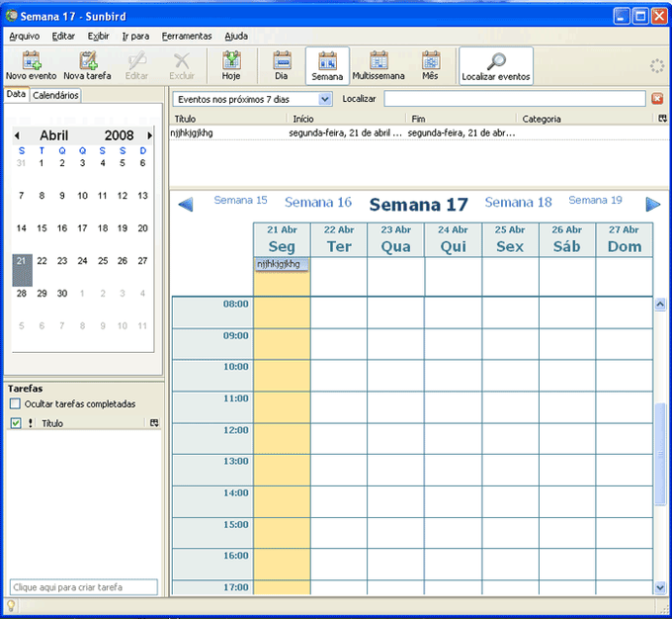Open the Ajuda menu
The image size is (672, 619).
(x=236, y=36)
